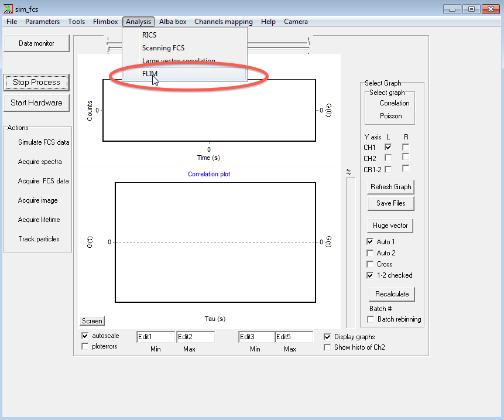Viewport: 504px width, 420px height.
Task: Select the Acquire lifetime action
Action: (39, 220)
